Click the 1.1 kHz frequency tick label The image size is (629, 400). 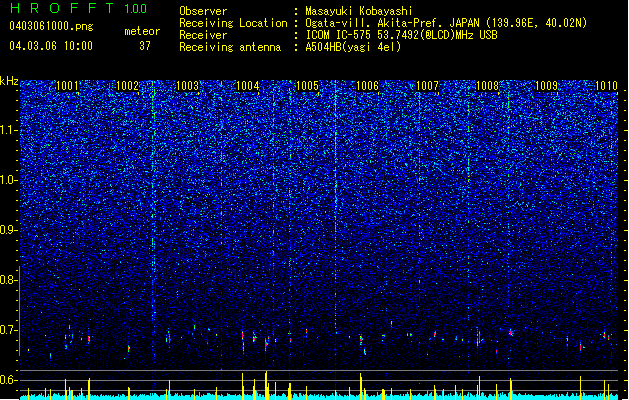(9, 130)
